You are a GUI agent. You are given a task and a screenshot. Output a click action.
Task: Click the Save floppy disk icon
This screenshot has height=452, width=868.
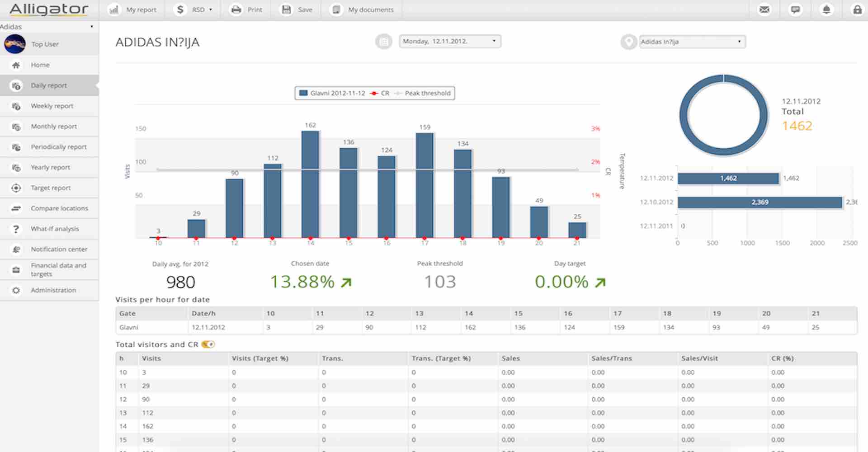tap(287, 9)
